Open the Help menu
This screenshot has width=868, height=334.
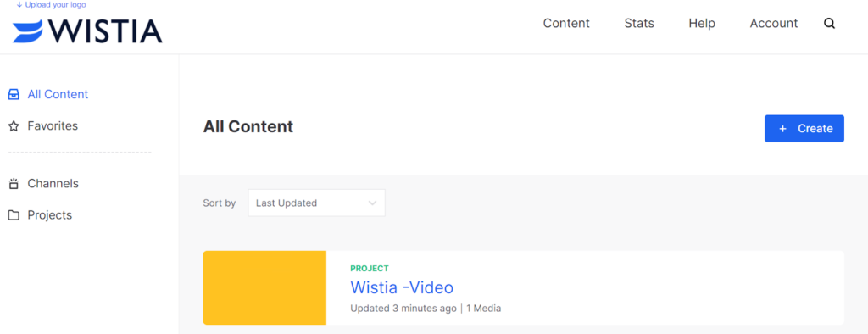click(702, 23)
